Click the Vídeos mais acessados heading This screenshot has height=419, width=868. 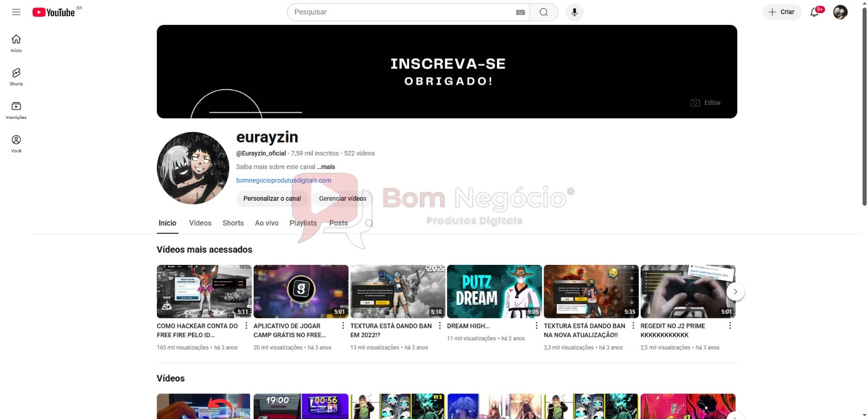(205, 250)
